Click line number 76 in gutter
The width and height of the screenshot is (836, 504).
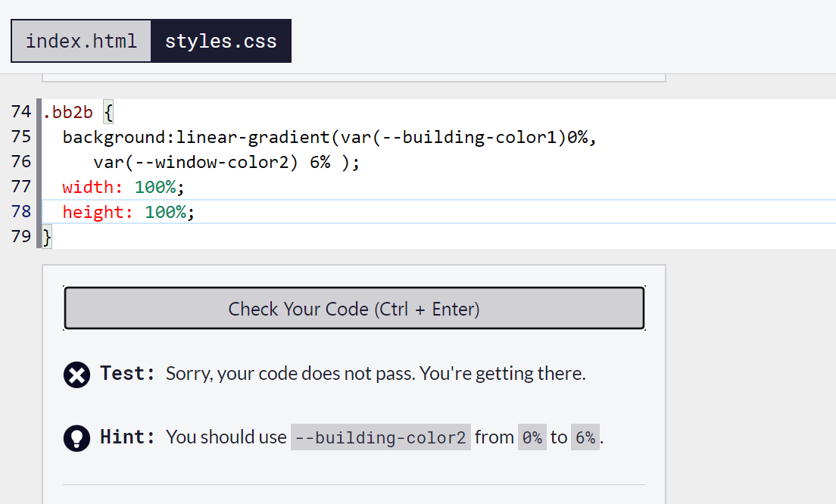pyautogui.click(x=21, y=162)
